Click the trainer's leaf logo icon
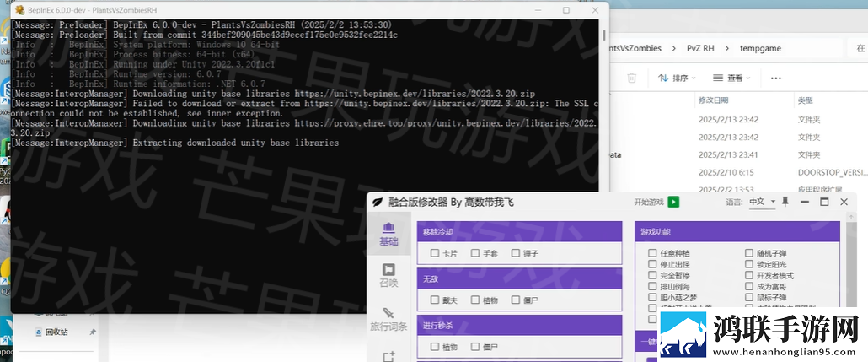868x362 pixels. pyautogui.click(x=377, y=203)
